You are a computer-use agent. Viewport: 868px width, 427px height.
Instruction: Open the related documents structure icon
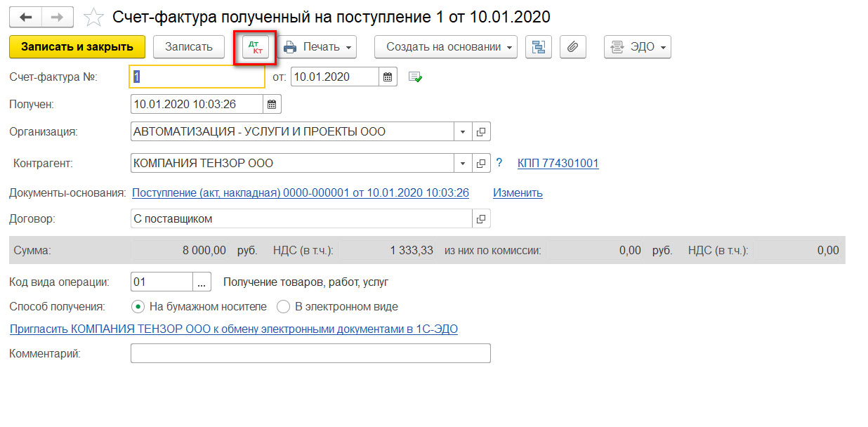539,47
